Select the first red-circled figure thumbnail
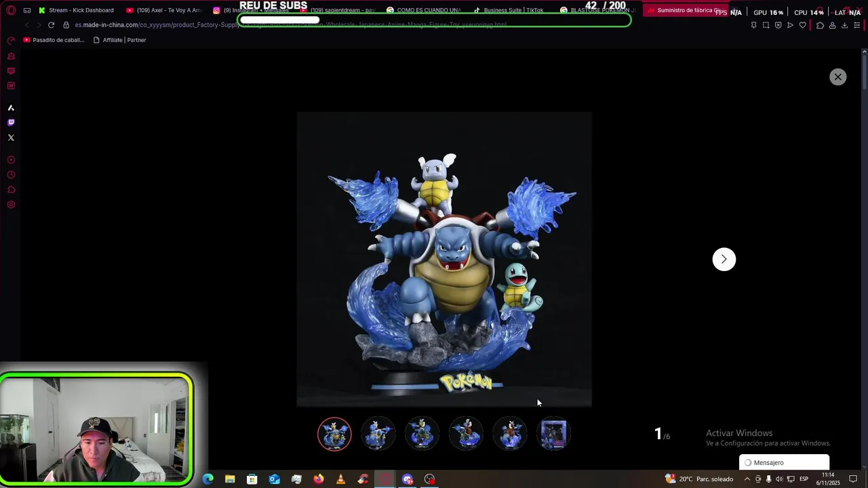 tap(334, 434)
